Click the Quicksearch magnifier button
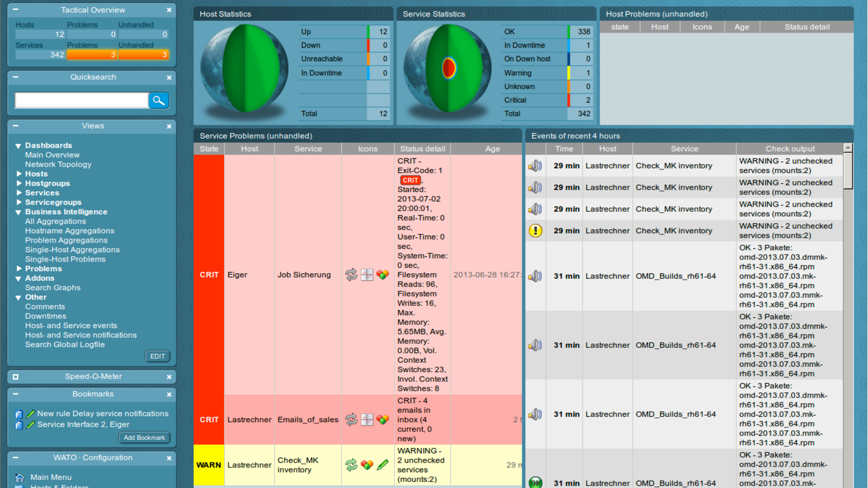The image size is (868, 488). (159, 101)
